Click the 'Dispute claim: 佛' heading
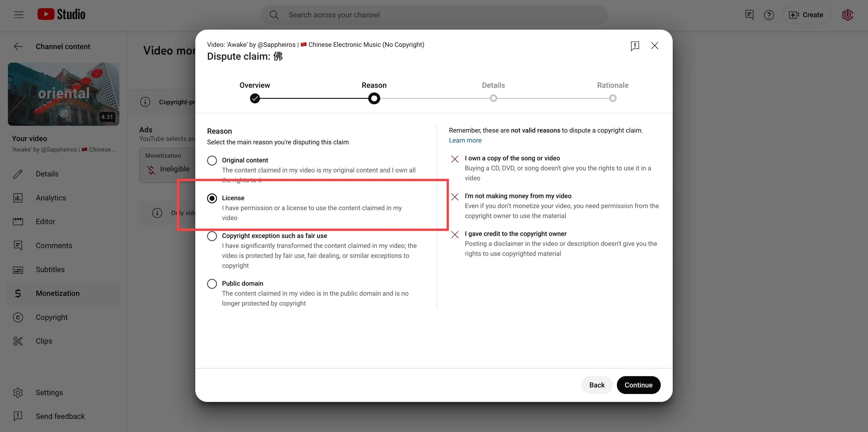Viewport: 868px width, 432px height. 245,56
